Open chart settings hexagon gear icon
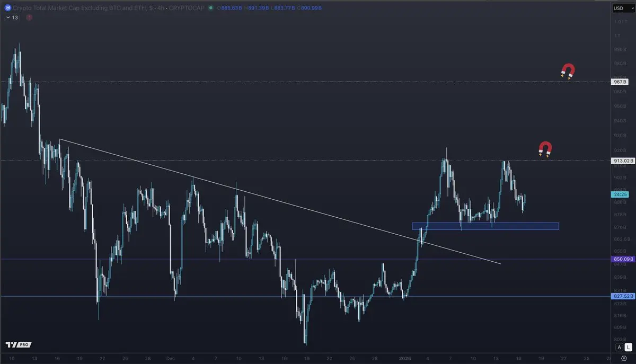The image size is (636, 364). coord(623,358)
